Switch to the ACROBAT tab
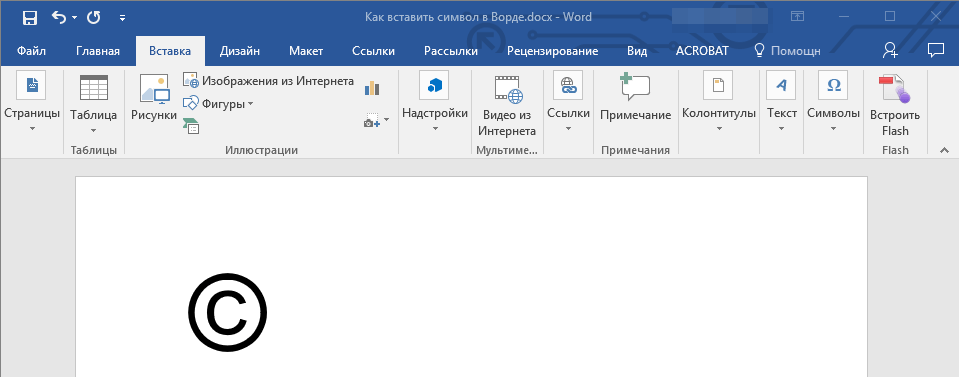The height and width of the screenshot is (377, 959). coord(702,51)
